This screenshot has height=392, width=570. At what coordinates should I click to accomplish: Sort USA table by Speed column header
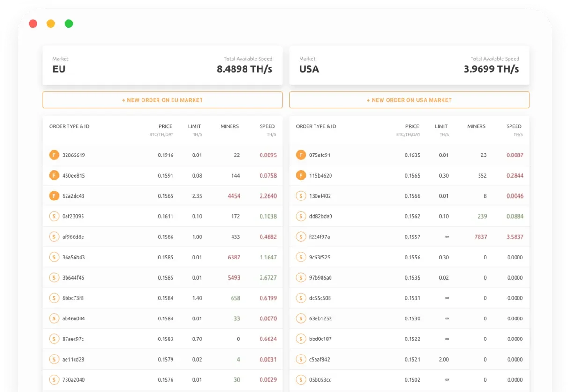pos(514,126)
